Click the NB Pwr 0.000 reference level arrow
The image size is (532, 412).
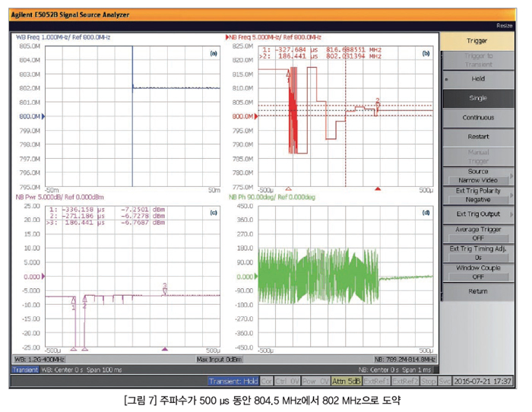[43, 277]
